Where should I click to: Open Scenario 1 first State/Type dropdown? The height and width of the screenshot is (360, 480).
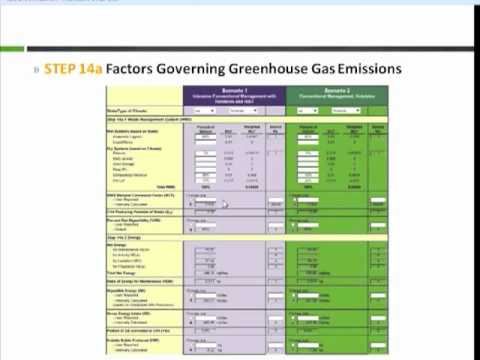pyautogui.click(x=204, y=110)
